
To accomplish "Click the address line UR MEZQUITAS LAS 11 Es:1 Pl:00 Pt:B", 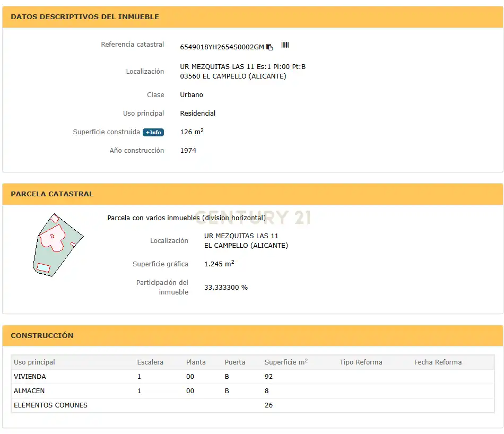I will (242, 66).
